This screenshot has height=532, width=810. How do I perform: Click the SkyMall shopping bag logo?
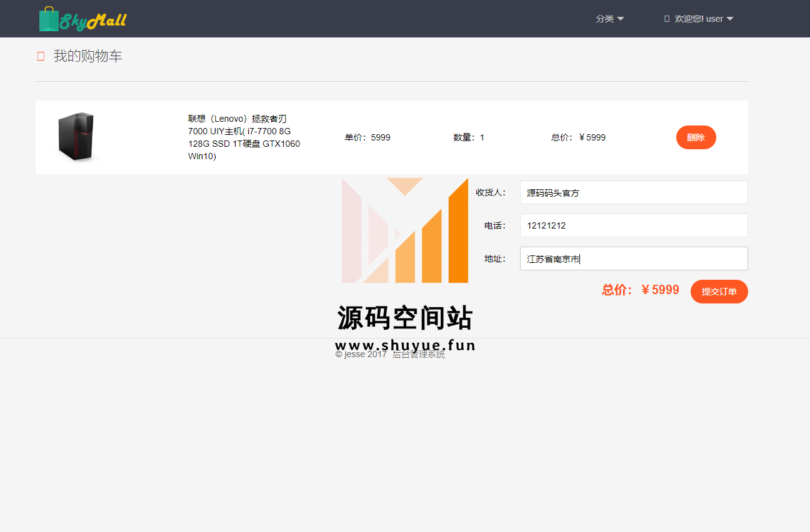pyautogui.click(x=82, y=19)
